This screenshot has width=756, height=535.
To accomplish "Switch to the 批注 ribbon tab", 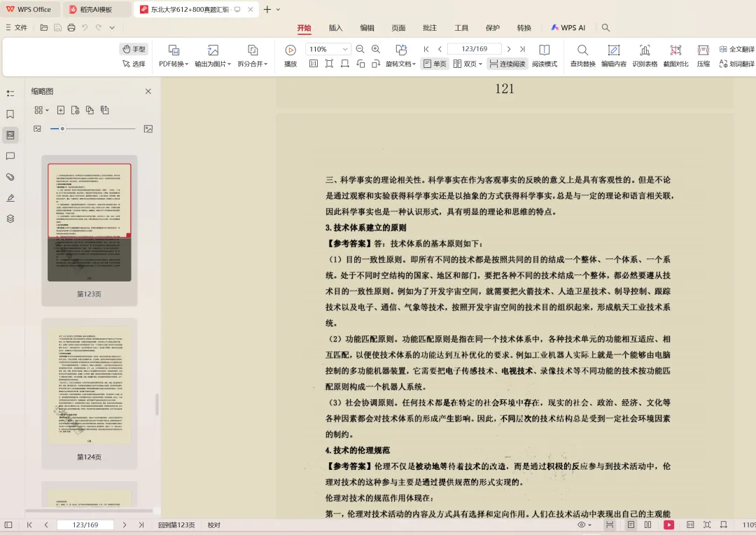I will point(429,28).
